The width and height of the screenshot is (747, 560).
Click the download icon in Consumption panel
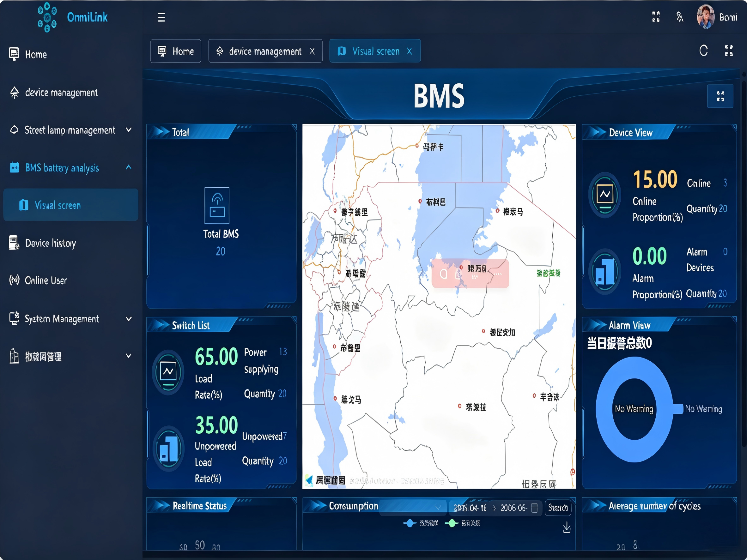pyautogui.click(x=567, y=527)
